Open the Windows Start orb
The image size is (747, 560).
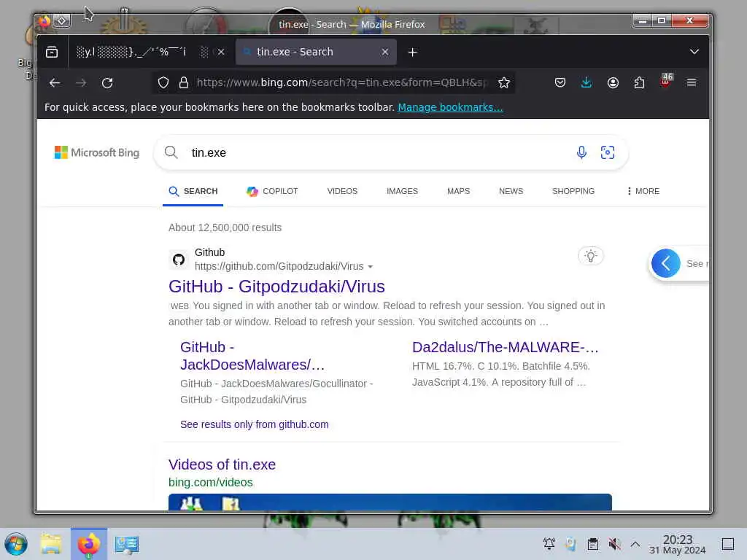tap(16, 544)
